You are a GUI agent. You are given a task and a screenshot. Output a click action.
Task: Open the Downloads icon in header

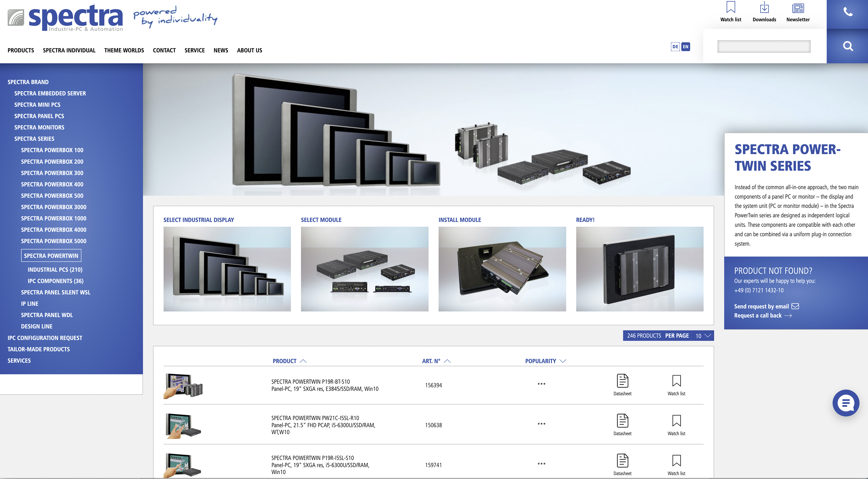764,8
